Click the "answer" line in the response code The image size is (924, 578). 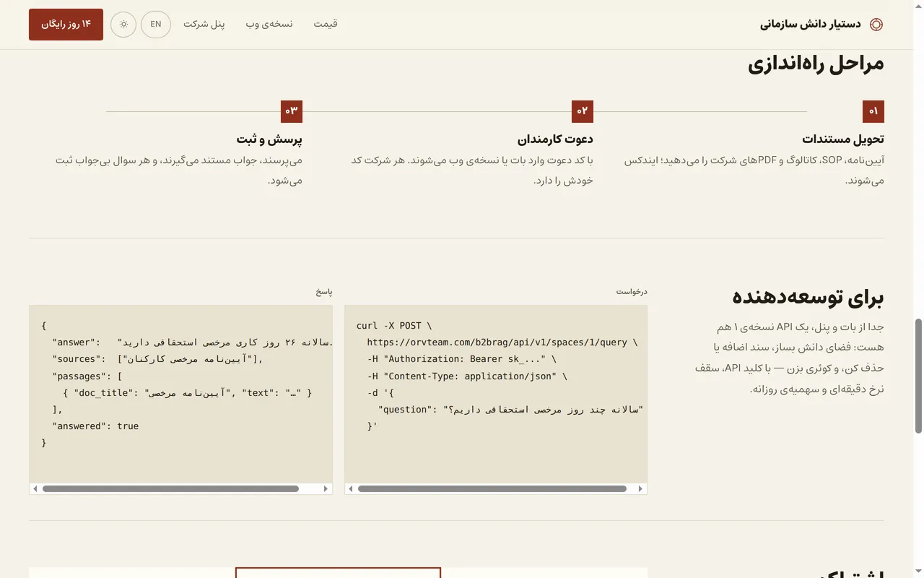[x=192, y=342]
